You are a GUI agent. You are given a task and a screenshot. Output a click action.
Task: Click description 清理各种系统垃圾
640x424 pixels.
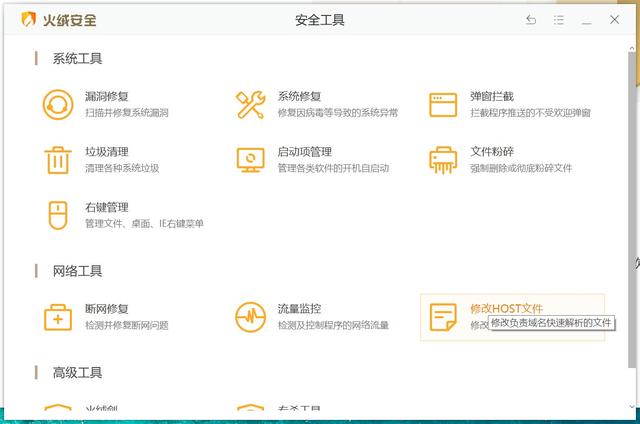122,168
